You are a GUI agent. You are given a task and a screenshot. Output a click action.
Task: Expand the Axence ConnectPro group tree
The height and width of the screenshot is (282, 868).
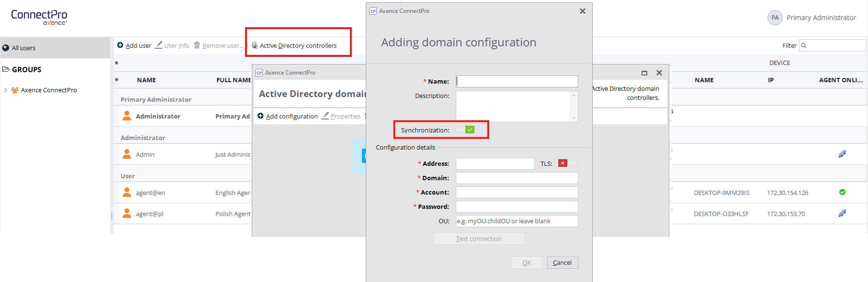(5, 90)
